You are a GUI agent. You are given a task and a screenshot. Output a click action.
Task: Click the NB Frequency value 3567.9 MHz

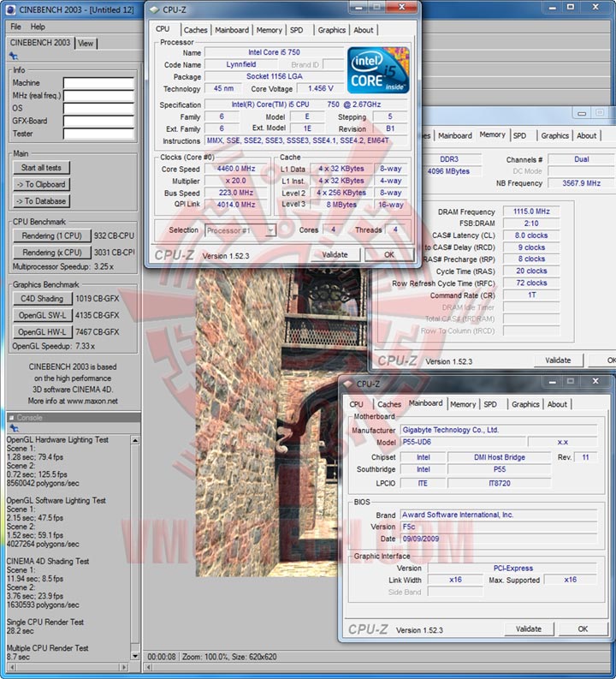(x=582, y=183)
